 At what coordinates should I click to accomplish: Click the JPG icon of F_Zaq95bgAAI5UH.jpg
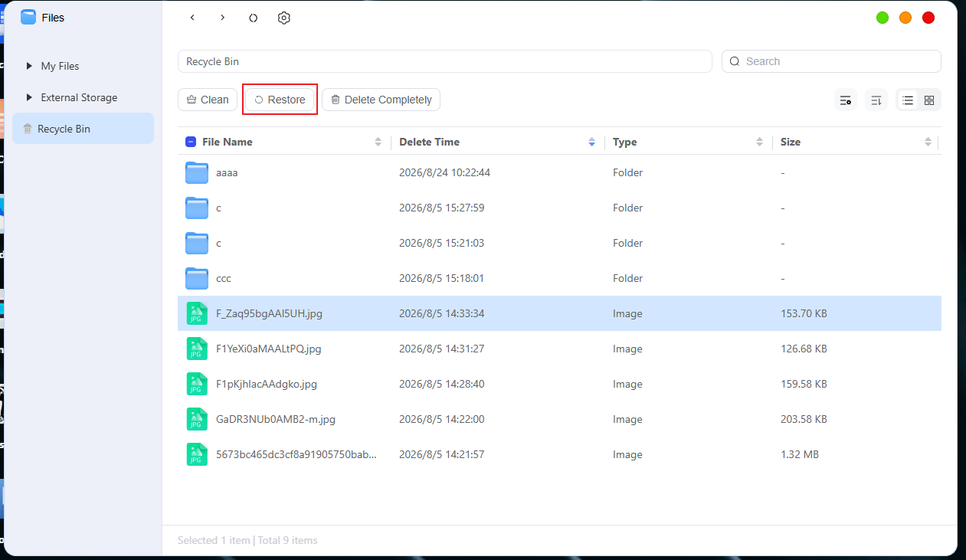tap(197, 313)
